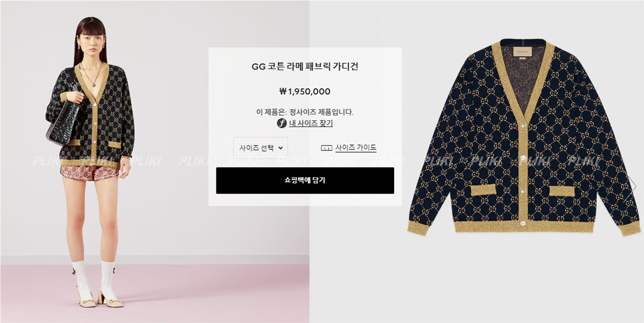Open the flat cardigan product image

[477, 161]
